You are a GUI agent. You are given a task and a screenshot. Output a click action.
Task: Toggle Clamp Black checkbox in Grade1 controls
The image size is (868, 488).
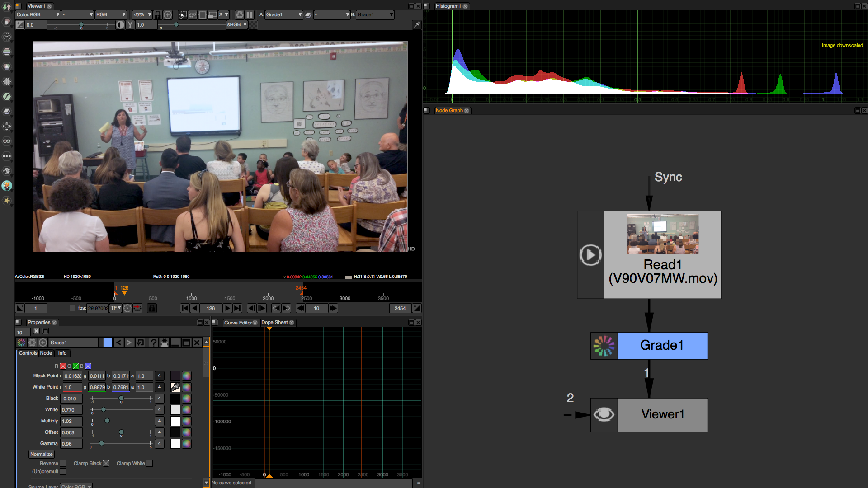tap(105, 463)
